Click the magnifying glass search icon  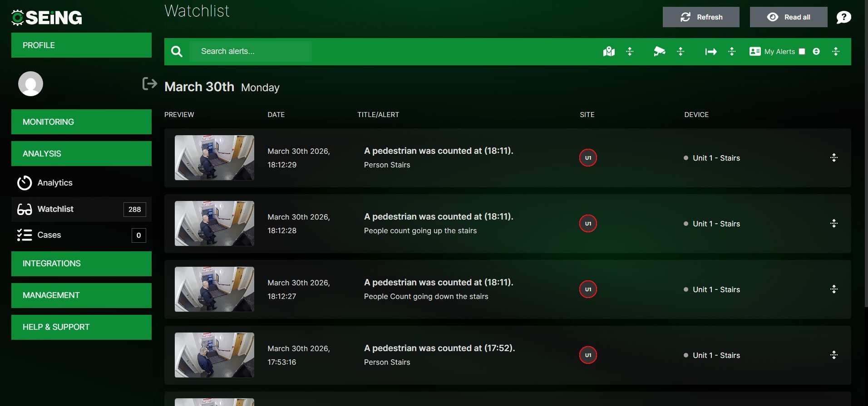click(177, 52)
